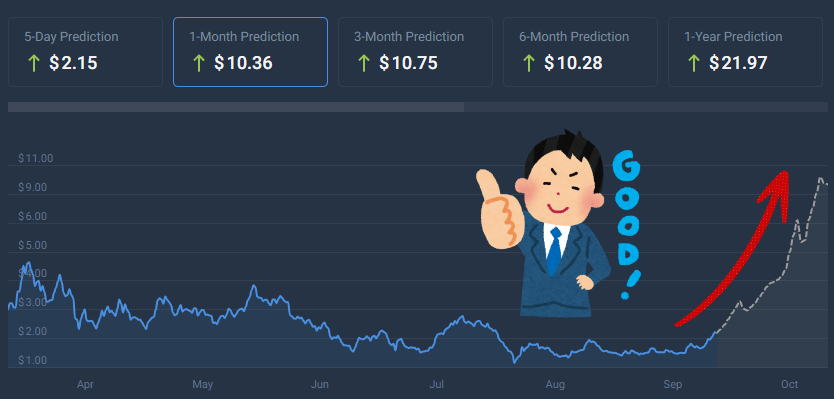Click the Apr x-axis label
Viewport: 834px width, 399px height.
[x=85, y=384]
